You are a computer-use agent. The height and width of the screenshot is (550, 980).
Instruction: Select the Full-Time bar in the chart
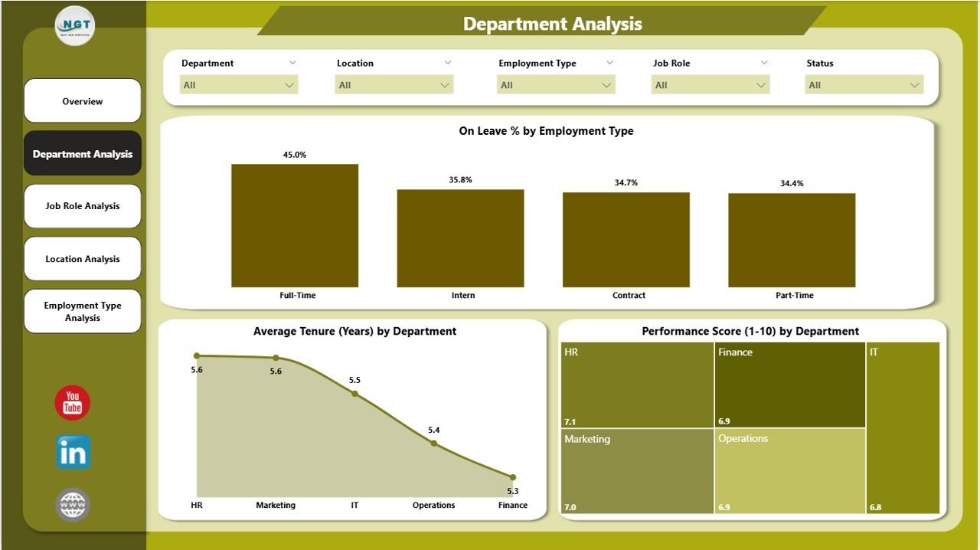(x=295, y=224)
